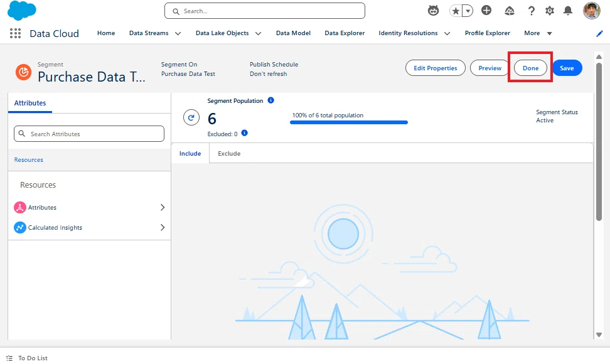
Task: Open the Data Model tab
Action: (293, 33)
